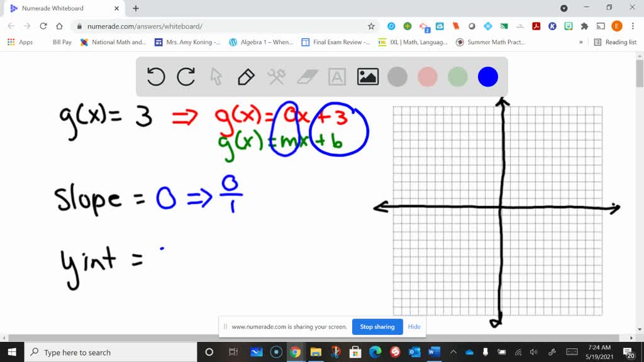Open the tab search dropdown arrow
The height and width of the screenshot is (362, 644).
[x=564, y=8]
